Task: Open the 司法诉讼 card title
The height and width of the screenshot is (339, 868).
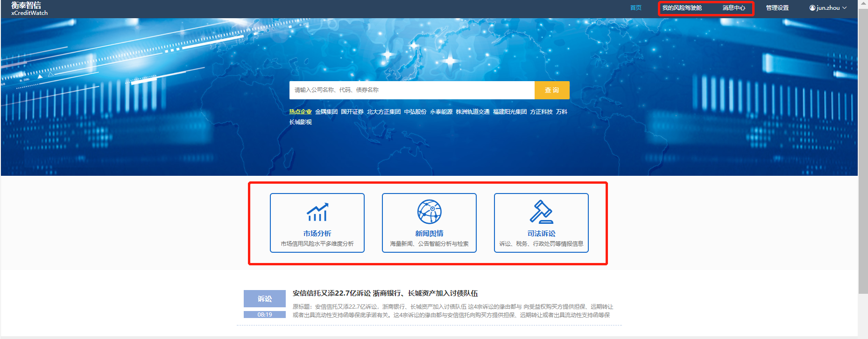Action: pos(541,234)
